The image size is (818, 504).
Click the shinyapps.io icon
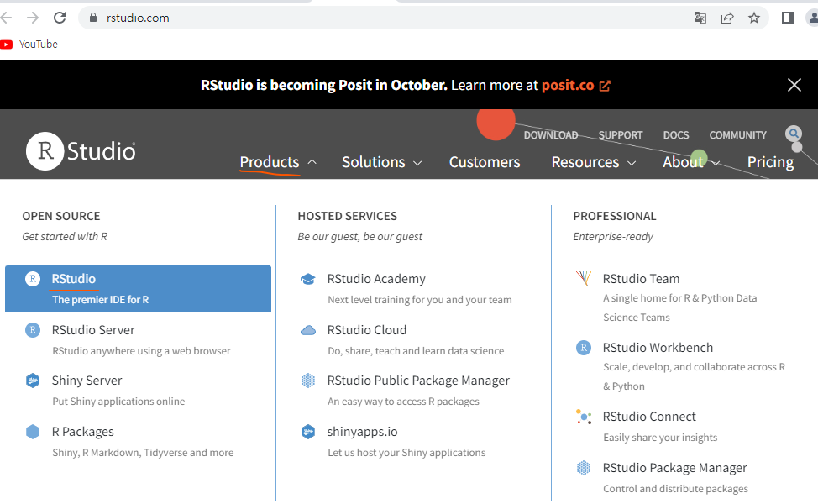pyautogui.click(x=308, y=432)
